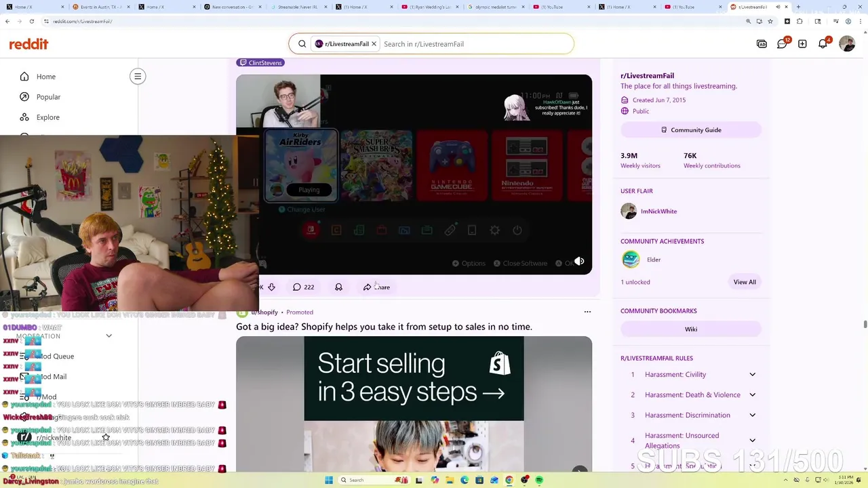Open the user profile avatar menu
The height and width of the screenshot is (488, 868).
click(847, 44)
